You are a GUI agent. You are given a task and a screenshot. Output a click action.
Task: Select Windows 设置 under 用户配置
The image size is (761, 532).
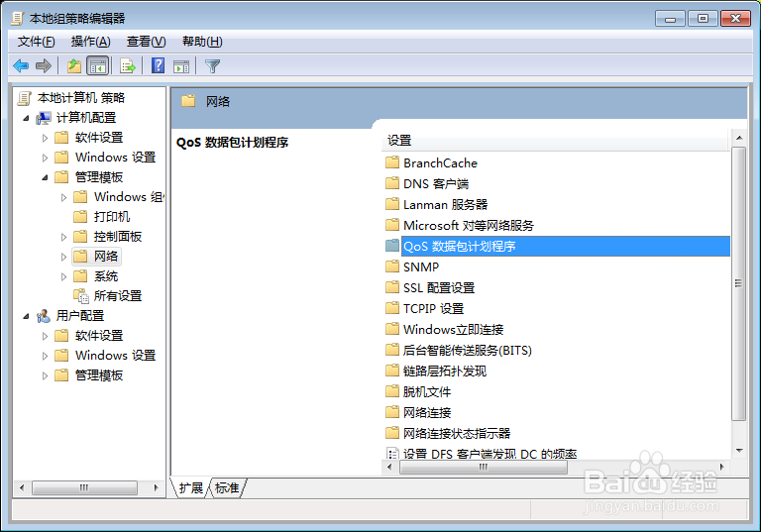pos(115,356)
